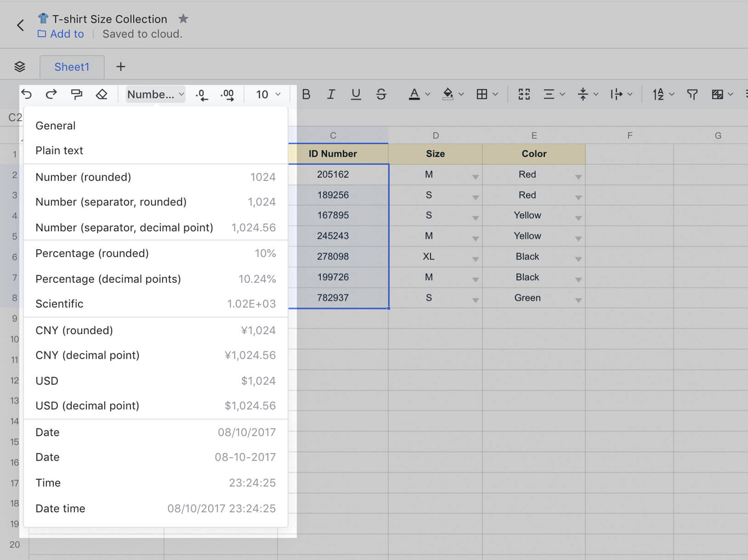Decrease decimal places in toolbar
The image size is (748, 560).
click(x=202, y=95)
